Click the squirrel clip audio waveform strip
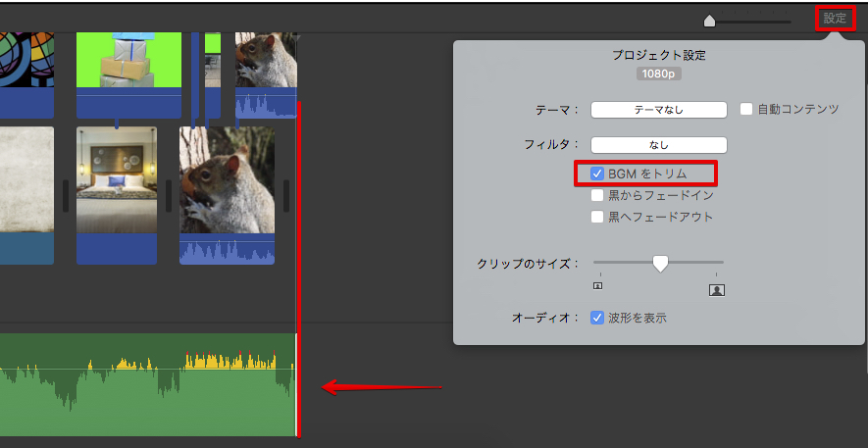This screenshot has height=448, width=868. [x=227, y=249]
